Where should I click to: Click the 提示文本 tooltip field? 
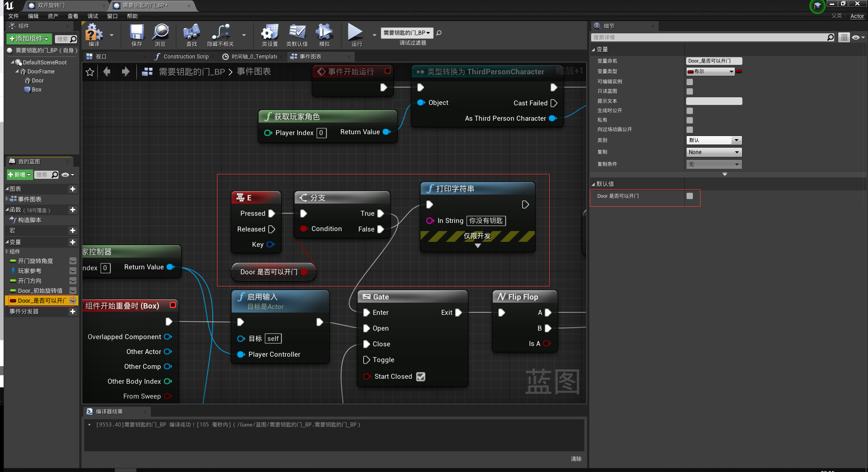point(714,101)
